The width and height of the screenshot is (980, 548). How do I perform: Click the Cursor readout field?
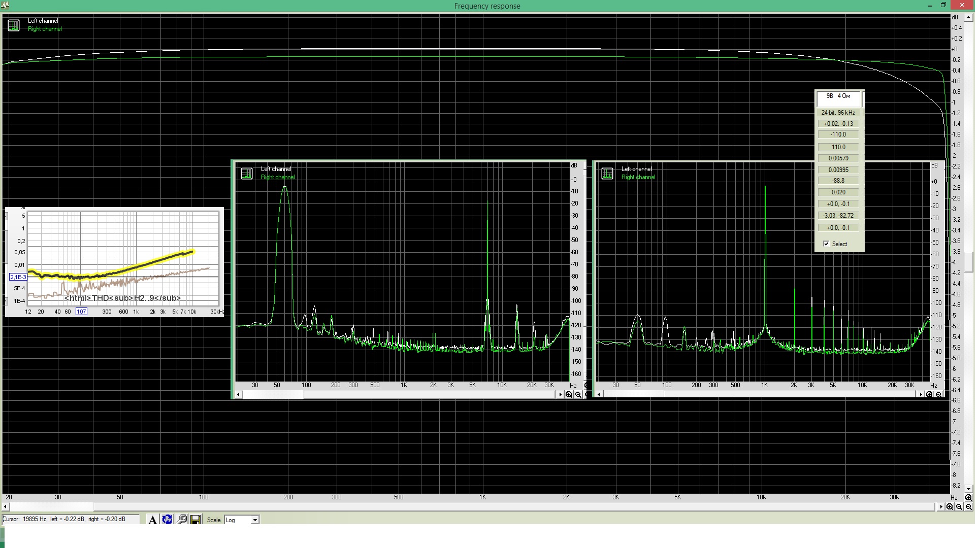click(70, 519)
